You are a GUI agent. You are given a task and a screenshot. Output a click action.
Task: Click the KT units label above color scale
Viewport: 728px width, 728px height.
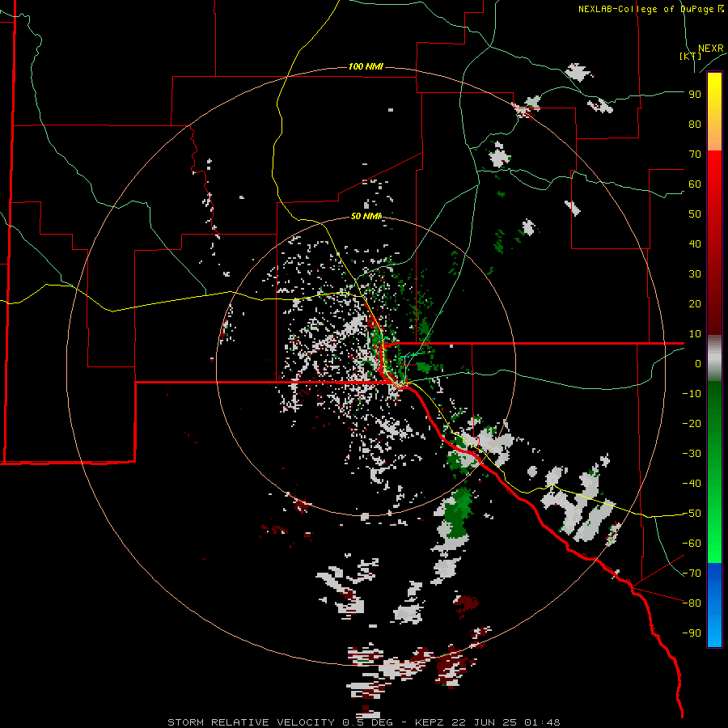[x=690, y=56]
